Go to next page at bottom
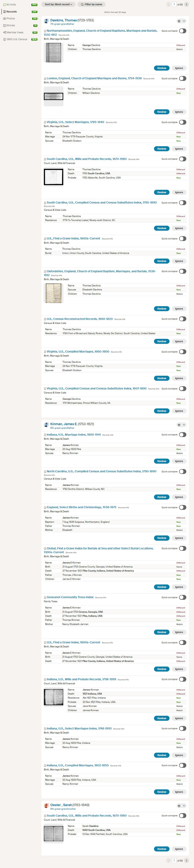 pyautogui.click(x=186, y=860)
